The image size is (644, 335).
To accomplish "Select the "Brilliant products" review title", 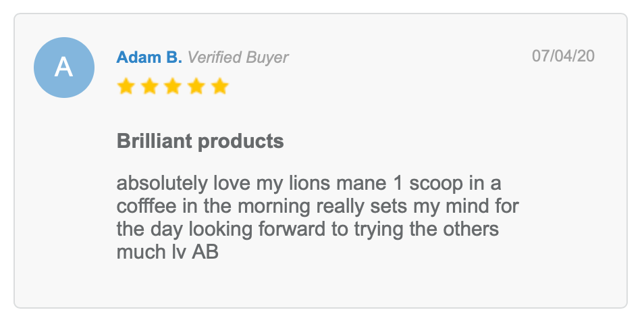I will click(200, 142).
